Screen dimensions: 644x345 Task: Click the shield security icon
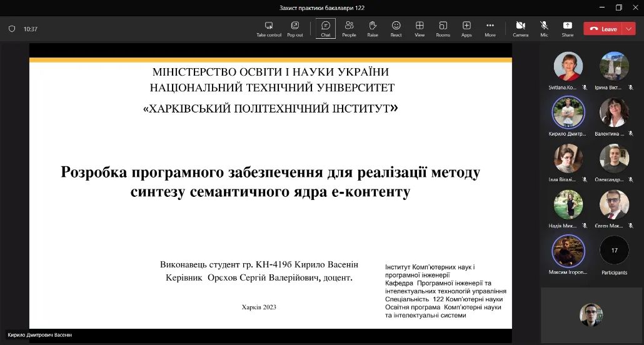coord(12,29)
